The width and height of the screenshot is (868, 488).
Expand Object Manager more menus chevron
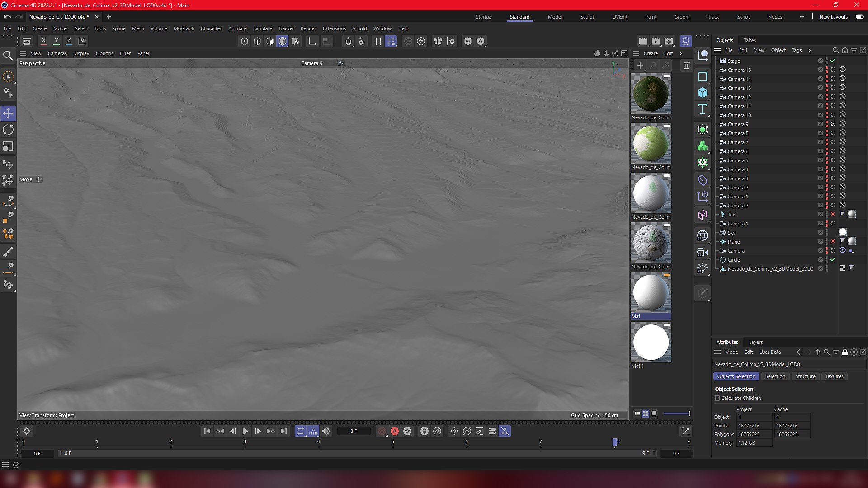[x=810, y=50]
